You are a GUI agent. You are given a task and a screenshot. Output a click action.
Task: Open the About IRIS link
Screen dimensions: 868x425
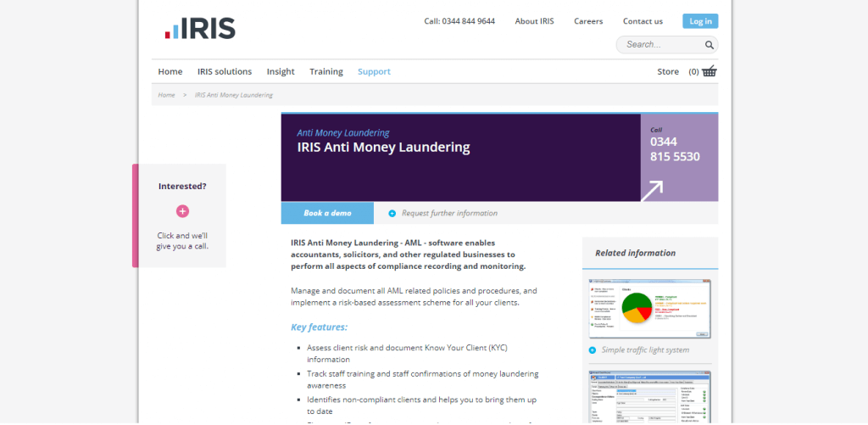pyautogui.click(x=534, y=21)
